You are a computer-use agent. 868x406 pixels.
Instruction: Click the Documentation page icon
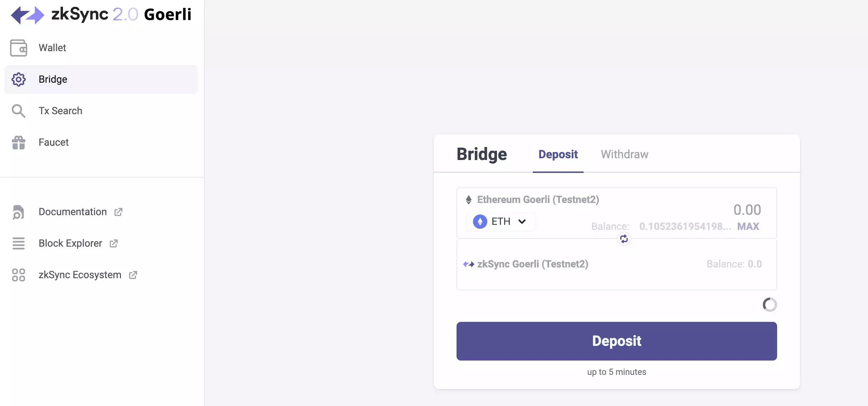tap(19, 212)
